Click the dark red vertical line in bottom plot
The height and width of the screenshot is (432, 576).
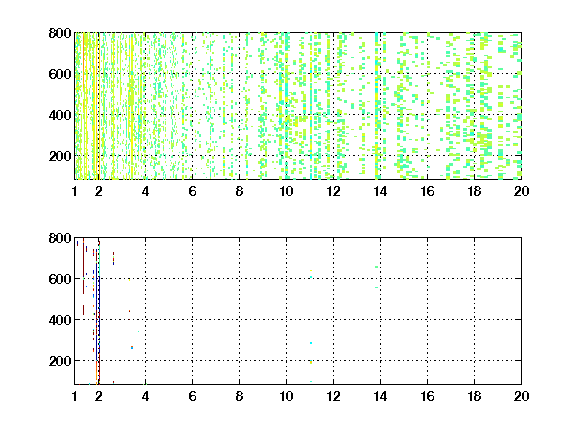[x=83, y=266]
